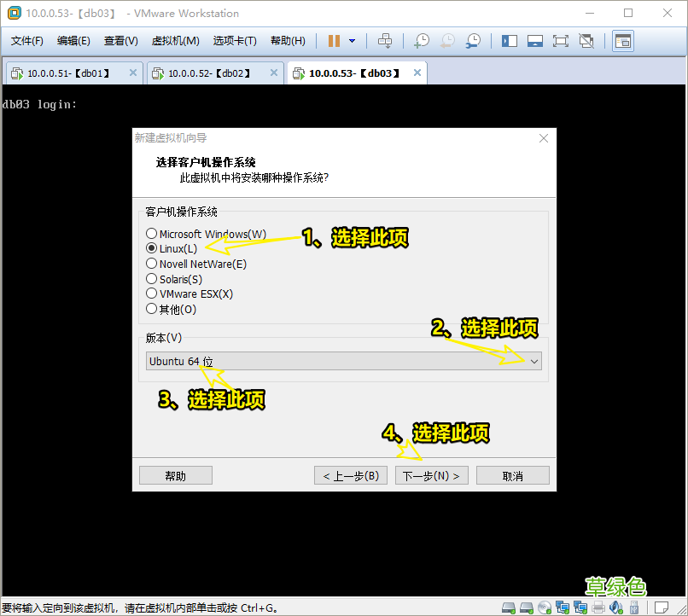Screen dimensions: 688x616
Task: Send Ctrl+Alt+Del to the virtual machine
Action: [x=385, y=41]
